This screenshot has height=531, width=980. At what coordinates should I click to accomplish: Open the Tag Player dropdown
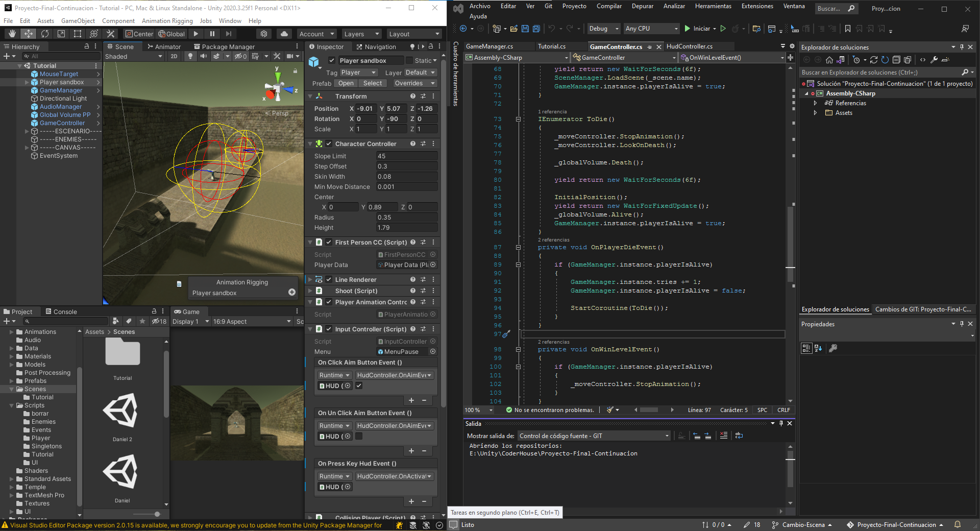[358, 73]
